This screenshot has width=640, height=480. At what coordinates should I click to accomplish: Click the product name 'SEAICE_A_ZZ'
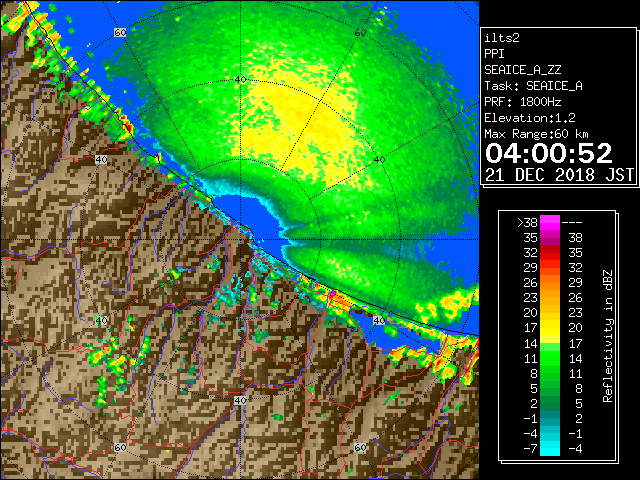click(x=523, y=70)
